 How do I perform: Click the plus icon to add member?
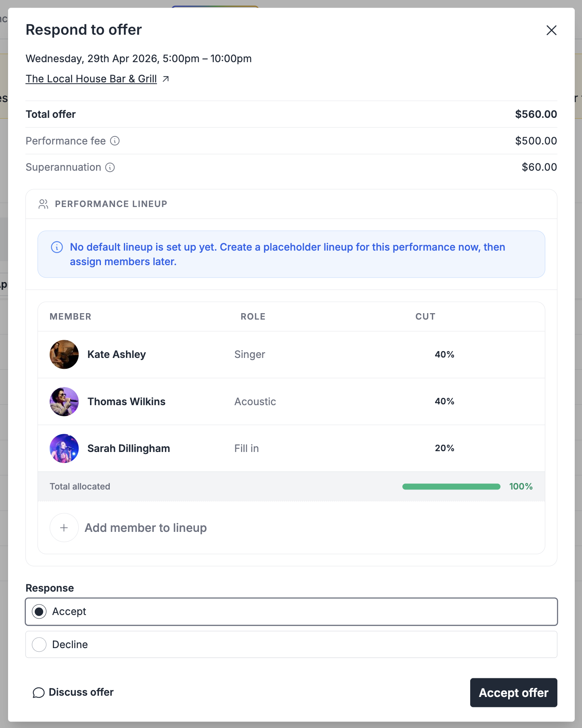[x=64, y=528]
